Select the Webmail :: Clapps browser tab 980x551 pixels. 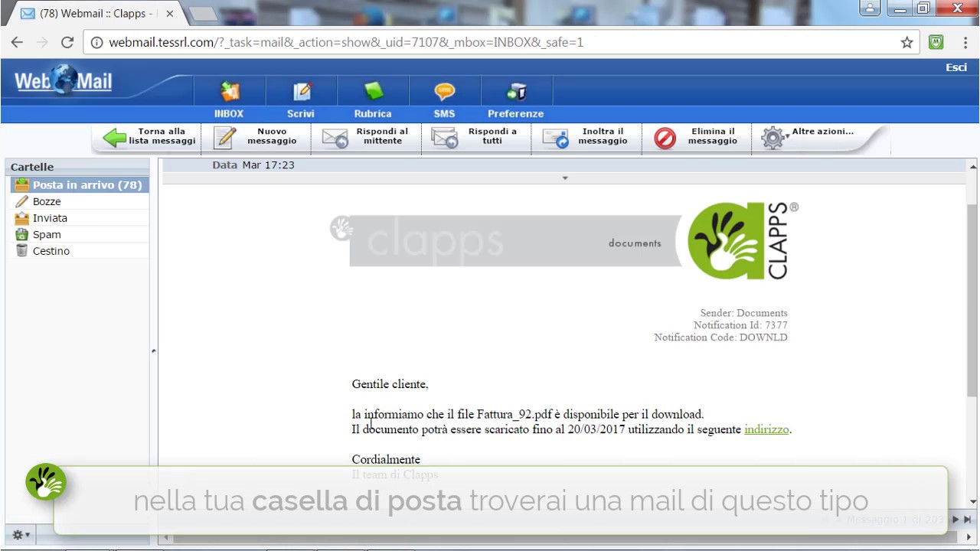pos(95,14)
